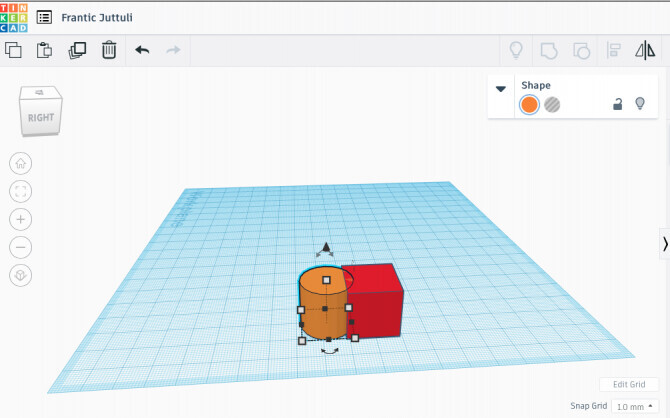The image size is (670, 418).
Task: Activate the Mirror tool
Action: click(x=645, y=50)
